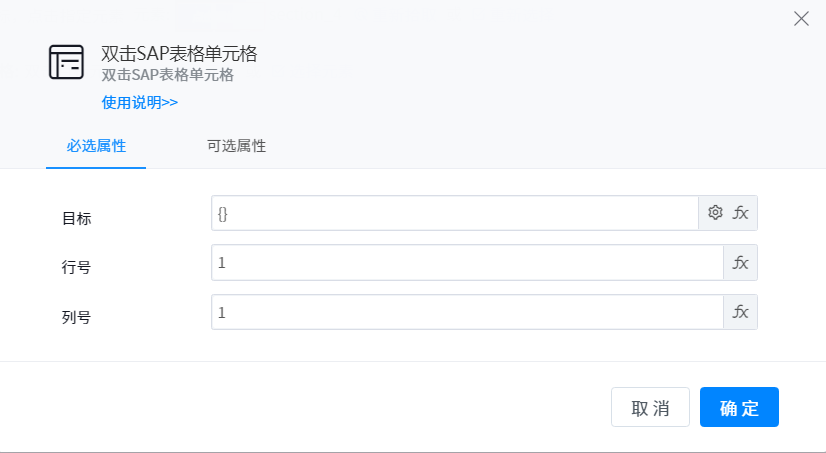Click the fx expression icon for 行号

click(x=741, y=263)
